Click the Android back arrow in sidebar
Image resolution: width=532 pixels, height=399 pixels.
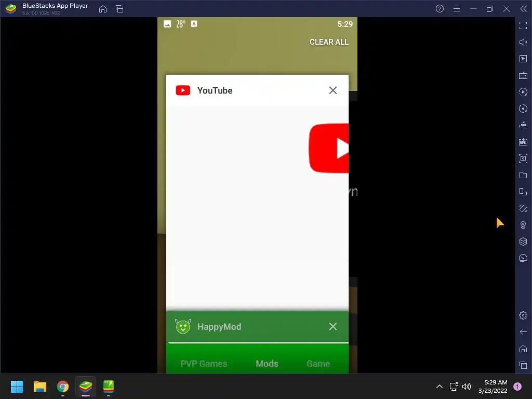pyautogui.click(x=523, y=332)
